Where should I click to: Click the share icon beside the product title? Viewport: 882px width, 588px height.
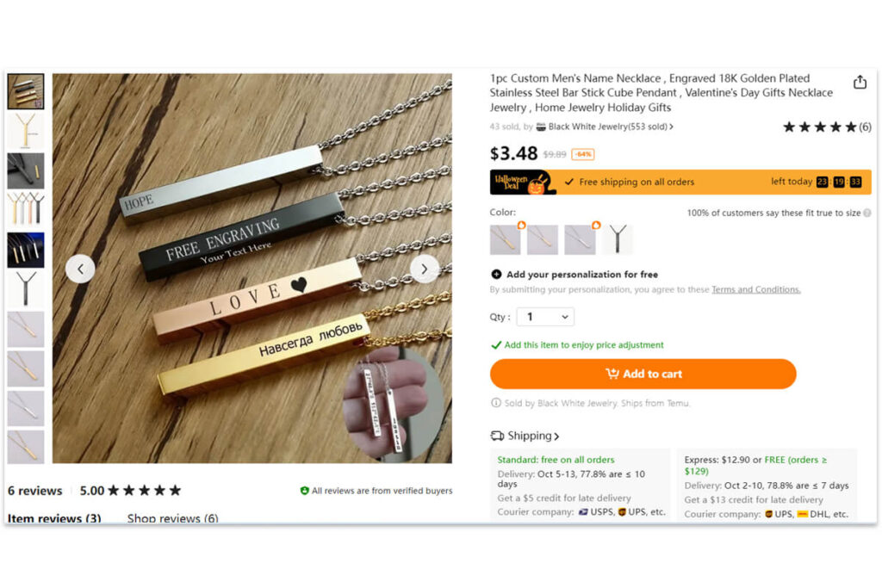coord(860,82)
